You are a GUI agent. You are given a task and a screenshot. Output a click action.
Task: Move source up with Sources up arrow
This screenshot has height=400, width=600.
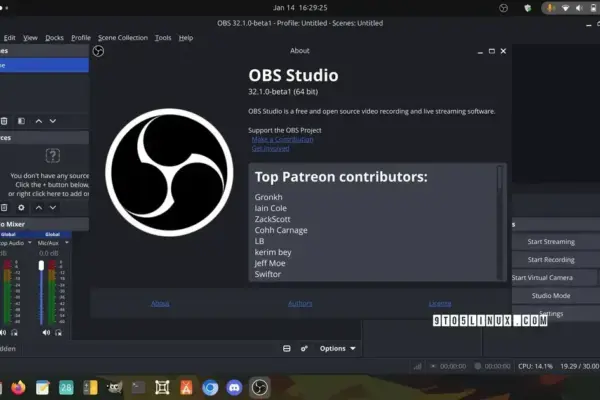tap(39, 207)
